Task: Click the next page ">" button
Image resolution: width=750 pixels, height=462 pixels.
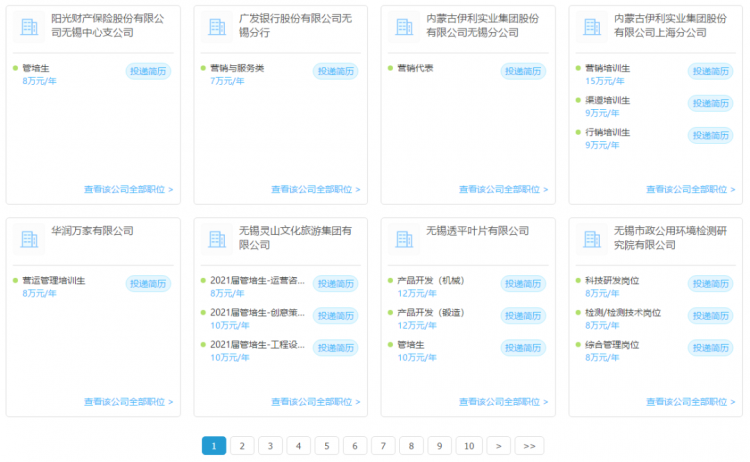Action: coord(498,446)
